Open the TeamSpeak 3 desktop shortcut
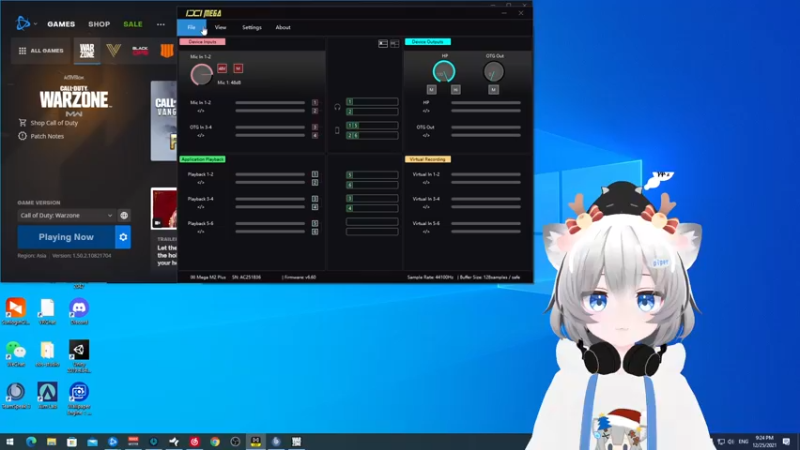Viewport: 800px width, 450px height. pos(15,396)
